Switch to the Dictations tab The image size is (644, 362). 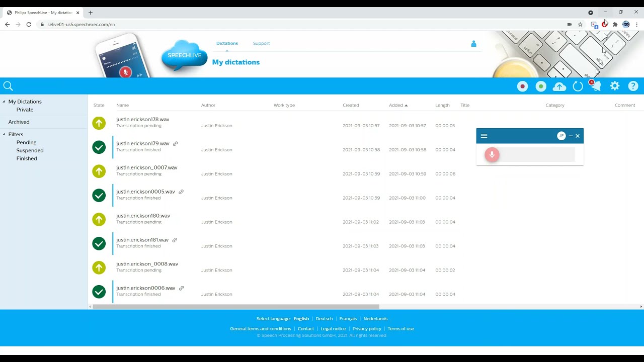click(x=227, y=43)
